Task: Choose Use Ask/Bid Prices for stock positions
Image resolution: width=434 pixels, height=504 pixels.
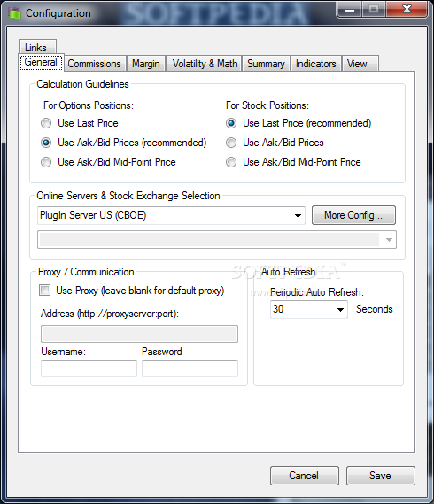Action: click(231, 143)
